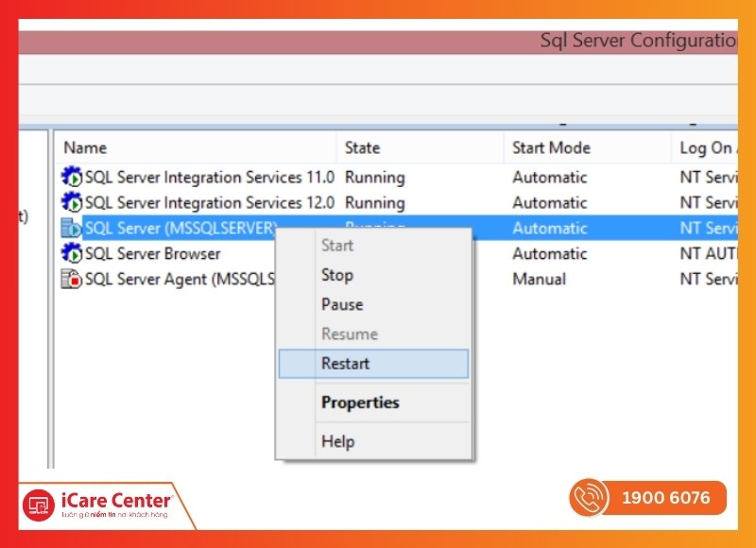Click the SQL Server Browser service icon
This screenshot has height=548, width=756.
click(72, 253)
